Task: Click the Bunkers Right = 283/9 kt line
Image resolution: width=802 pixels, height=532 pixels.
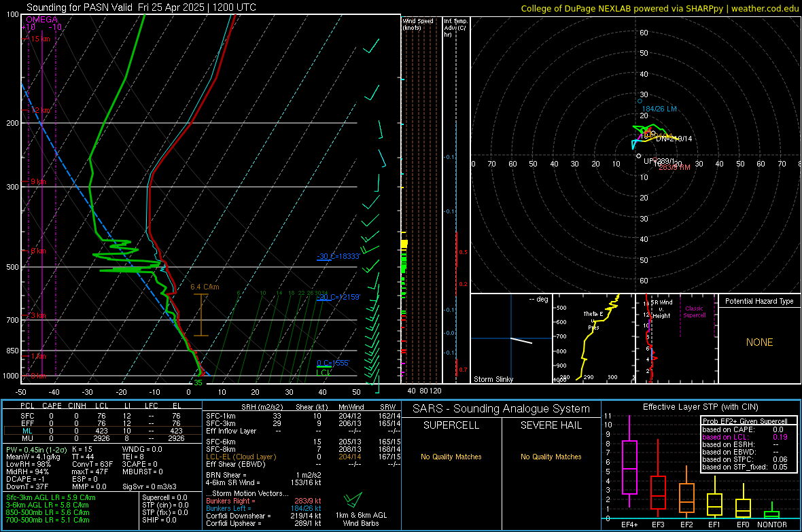Action: tap(264, 501)
